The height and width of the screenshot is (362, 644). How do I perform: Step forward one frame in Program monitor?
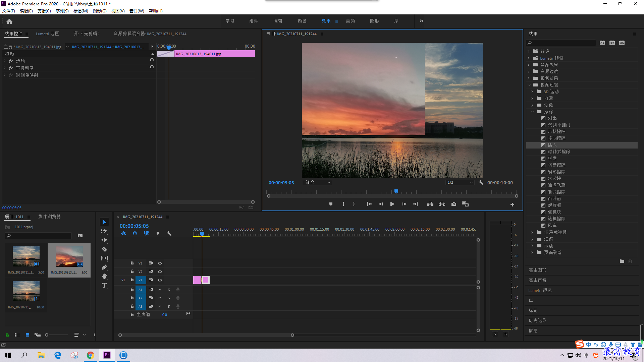404,204
